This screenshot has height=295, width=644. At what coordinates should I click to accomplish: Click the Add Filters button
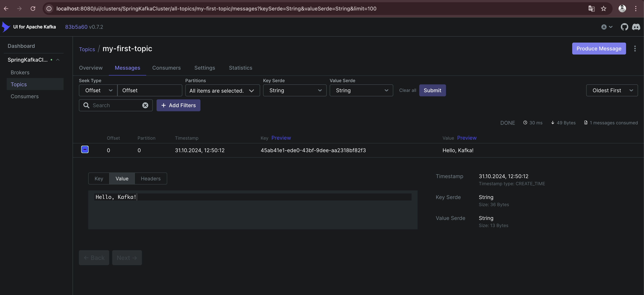point(178,105)
